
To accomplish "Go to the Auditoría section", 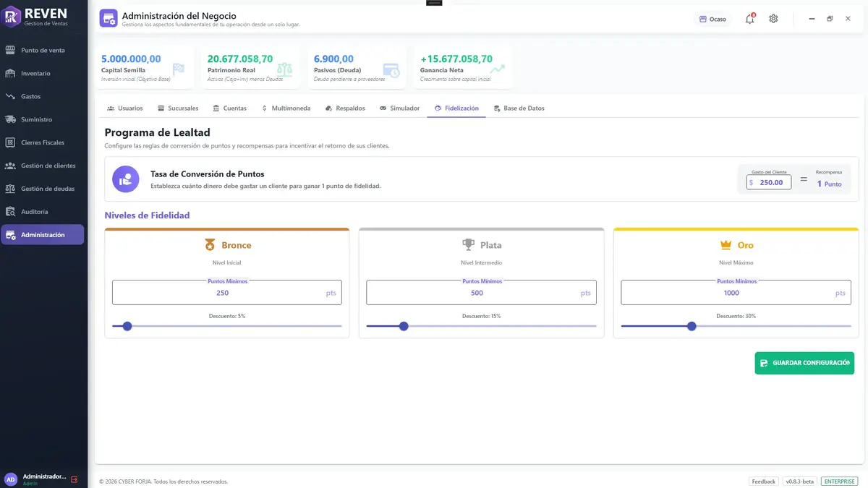I will 43,212.
